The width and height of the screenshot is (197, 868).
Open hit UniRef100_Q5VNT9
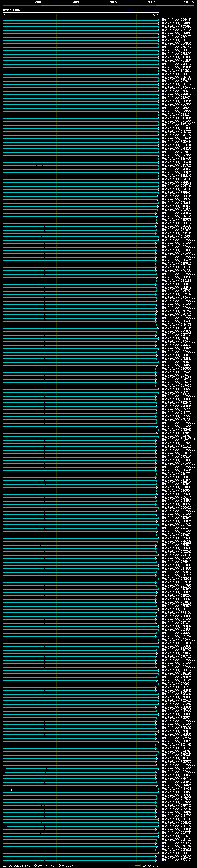click(x=177, y=152)
